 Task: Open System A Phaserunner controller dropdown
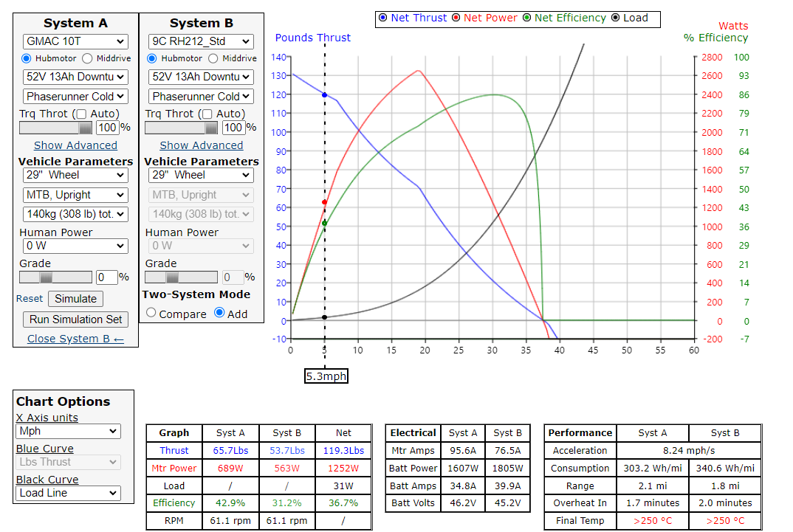(75, 96)
